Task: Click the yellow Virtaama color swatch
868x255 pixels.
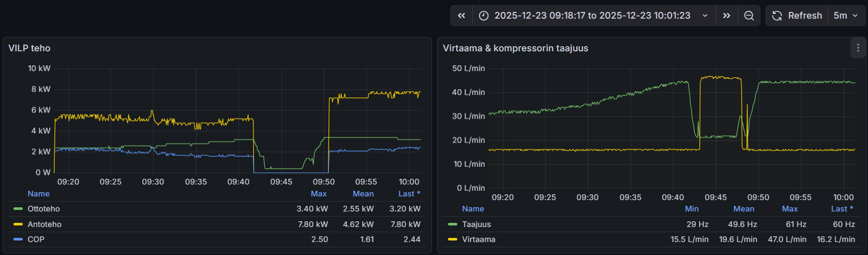Action: (x=453, y=239)
